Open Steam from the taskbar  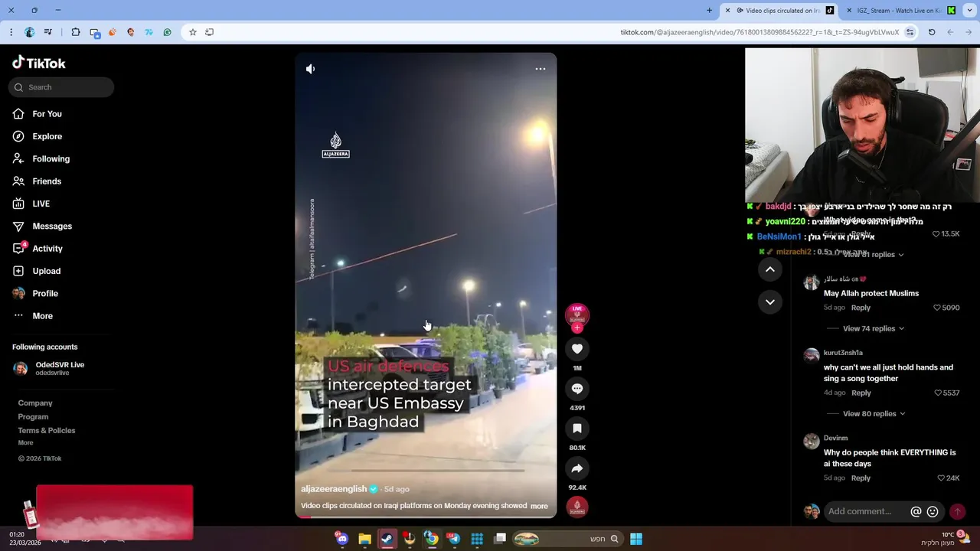[x=387, y=539]
